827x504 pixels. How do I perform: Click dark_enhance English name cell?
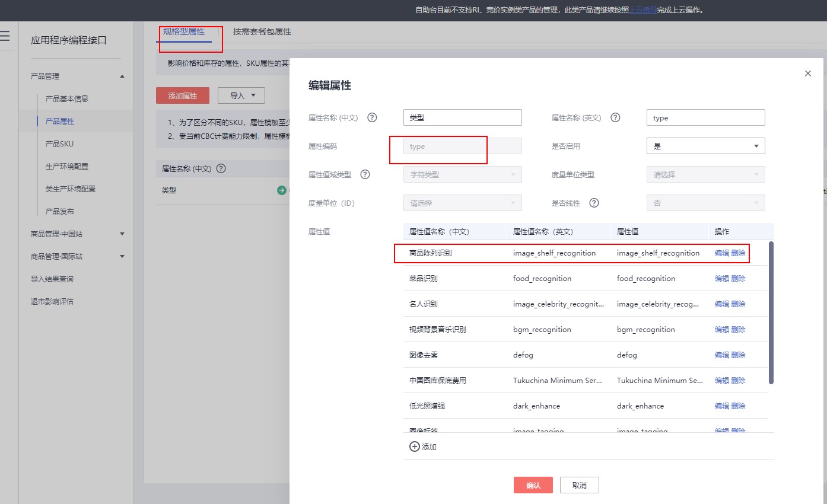point(536,406)
